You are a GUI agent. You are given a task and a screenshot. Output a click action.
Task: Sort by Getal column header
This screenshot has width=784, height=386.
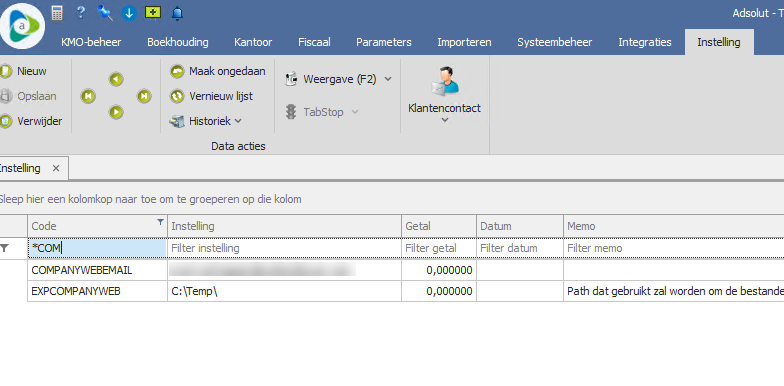click(438, 226)
